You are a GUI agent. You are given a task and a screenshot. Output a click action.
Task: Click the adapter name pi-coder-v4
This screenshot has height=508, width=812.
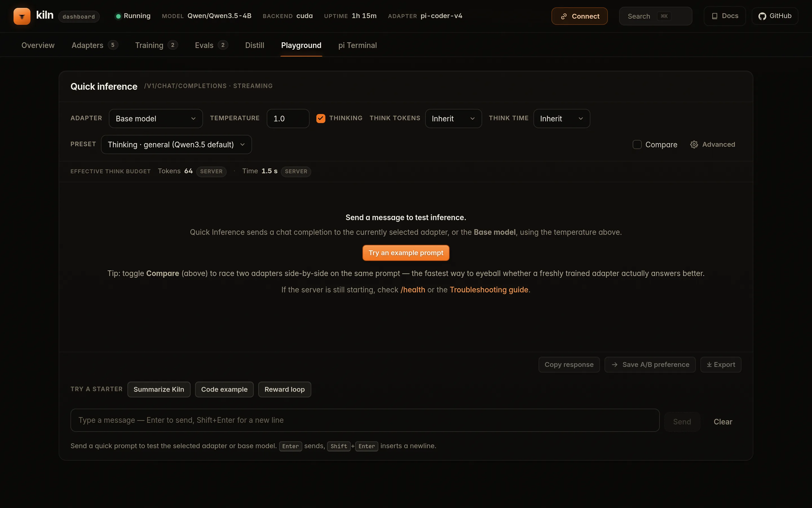point(441,16)
